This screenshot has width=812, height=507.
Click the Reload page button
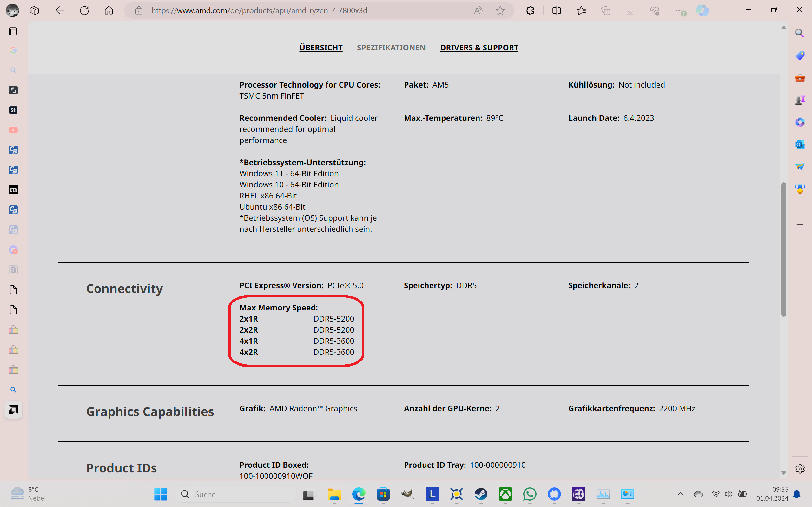tap(84, 10)
